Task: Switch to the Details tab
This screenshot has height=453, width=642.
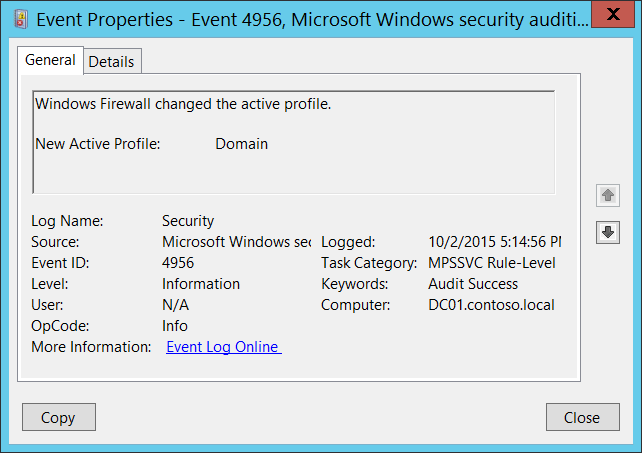Action: pos(111,61)
